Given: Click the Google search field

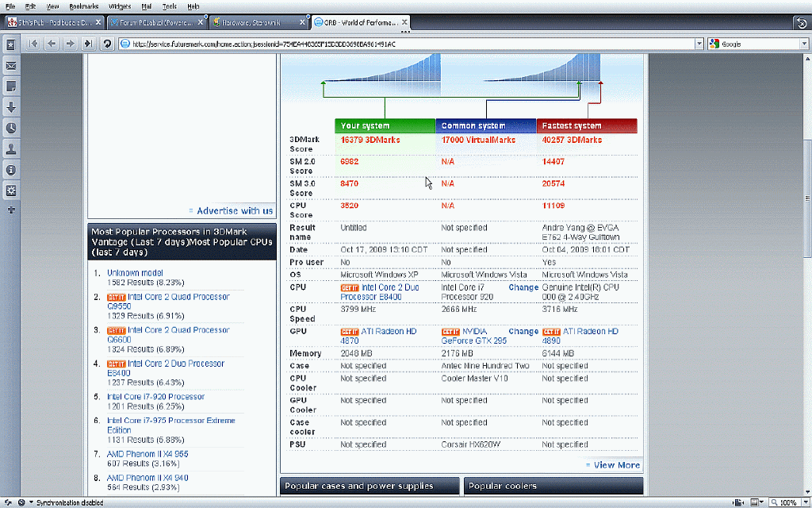Looking at the screenshot, I should coord(759,44).
